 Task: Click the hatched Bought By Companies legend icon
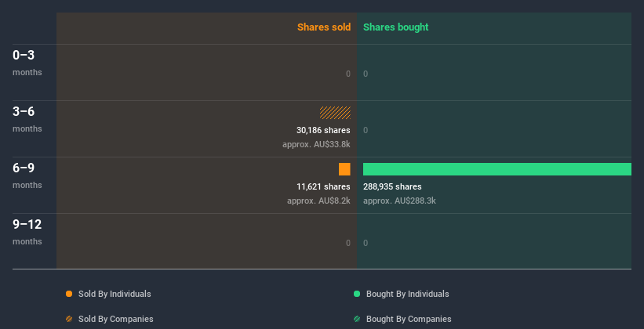coord(357,319)
